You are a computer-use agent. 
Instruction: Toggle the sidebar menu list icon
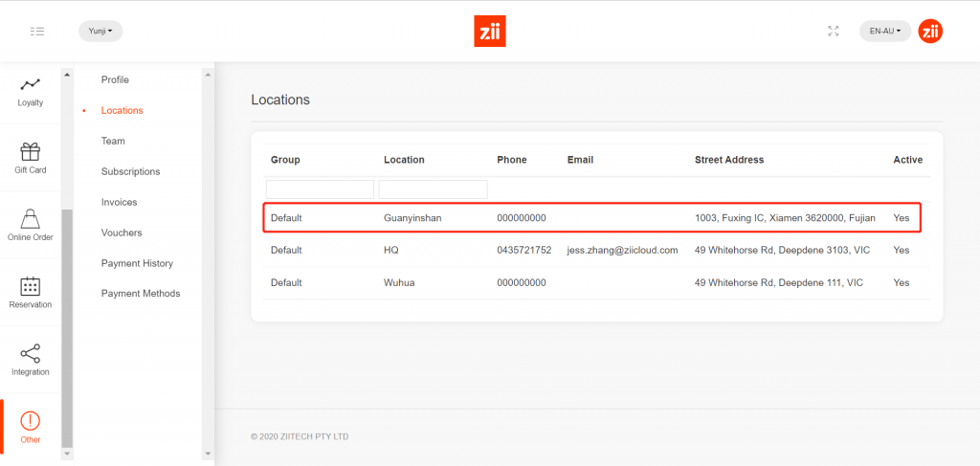pos(37,32)
